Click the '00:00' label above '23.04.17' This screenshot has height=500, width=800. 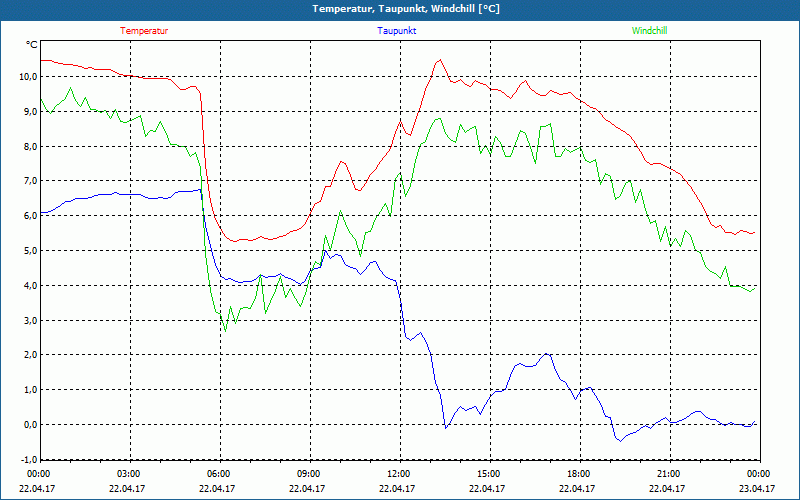click(x=757, y=474)
